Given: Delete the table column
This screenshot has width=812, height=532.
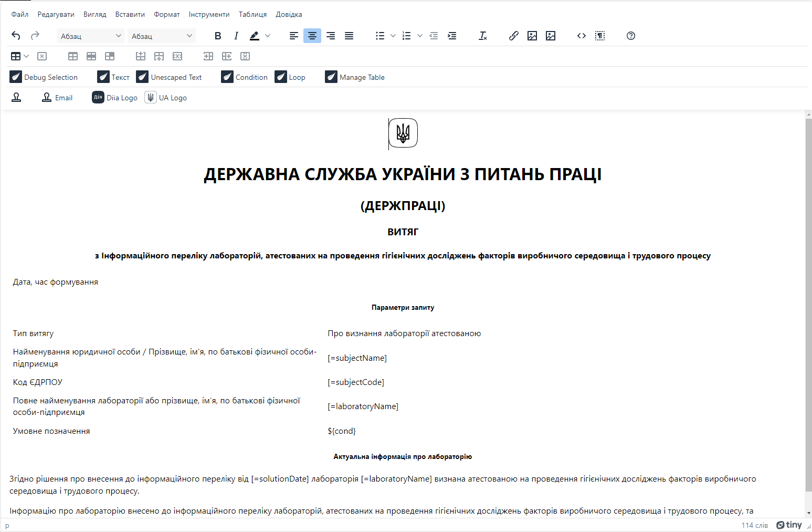Looking at the screenshot, I should 245,56.
